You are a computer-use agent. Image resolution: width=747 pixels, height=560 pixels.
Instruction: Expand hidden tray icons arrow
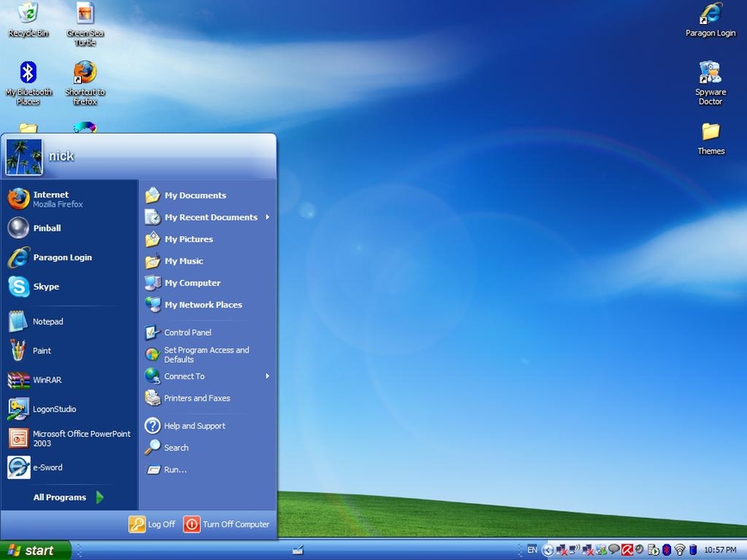tap(548, 551)
